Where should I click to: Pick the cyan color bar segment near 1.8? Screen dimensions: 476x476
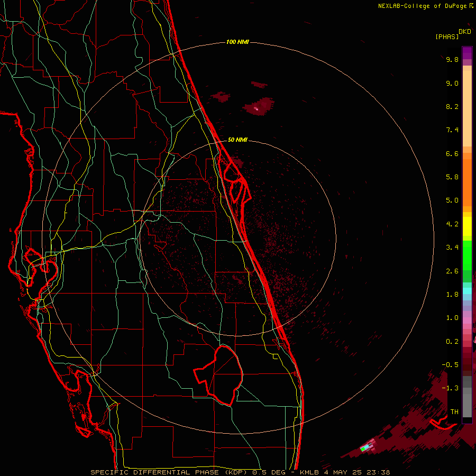(x=467, y=291)
